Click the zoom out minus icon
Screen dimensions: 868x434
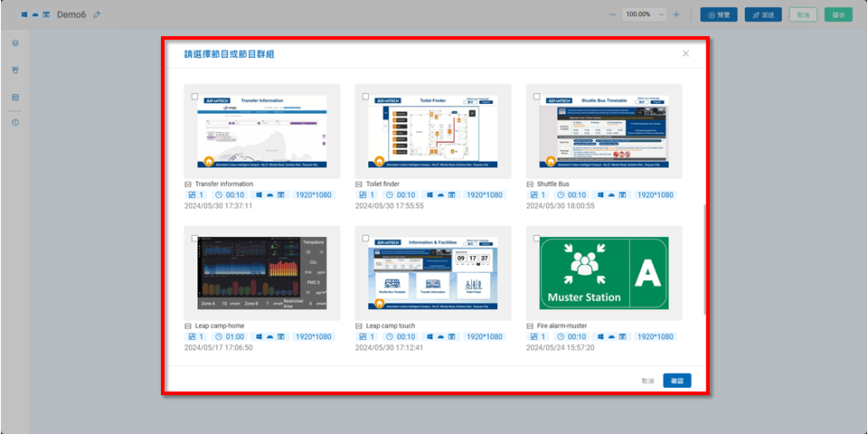(613, 14)
